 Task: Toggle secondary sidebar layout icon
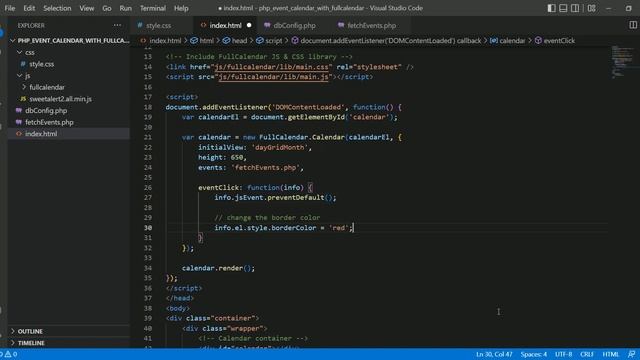pyautogui.click(x=575, y=8)
